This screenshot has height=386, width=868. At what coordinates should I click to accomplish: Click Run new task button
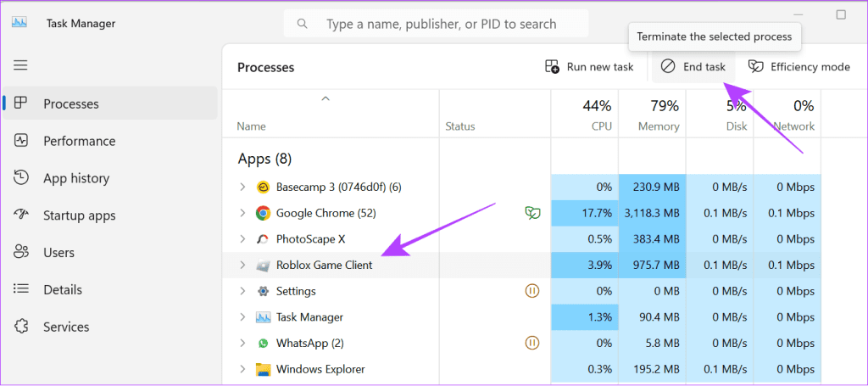pyautogui.click(x=589, y=67)
